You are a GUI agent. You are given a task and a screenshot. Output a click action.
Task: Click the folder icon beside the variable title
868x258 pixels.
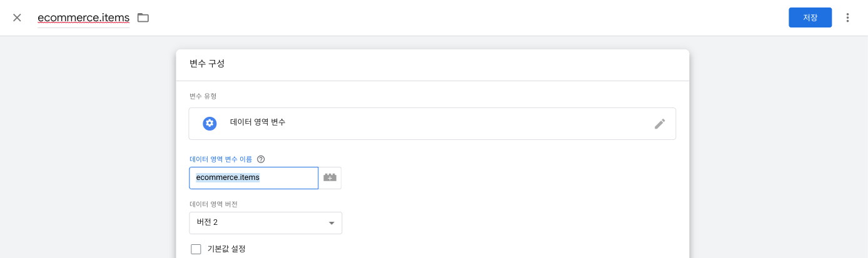(143, 17)
